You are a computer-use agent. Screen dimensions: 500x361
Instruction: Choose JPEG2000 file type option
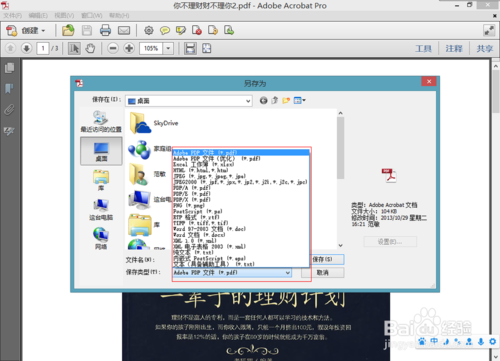(x=241, y=182)
